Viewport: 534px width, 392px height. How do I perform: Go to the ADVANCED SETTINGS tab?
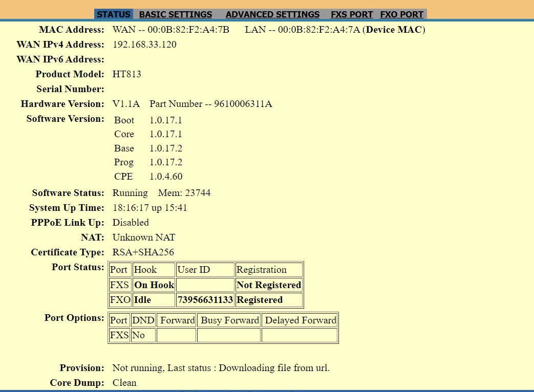(x=272, y=14)
